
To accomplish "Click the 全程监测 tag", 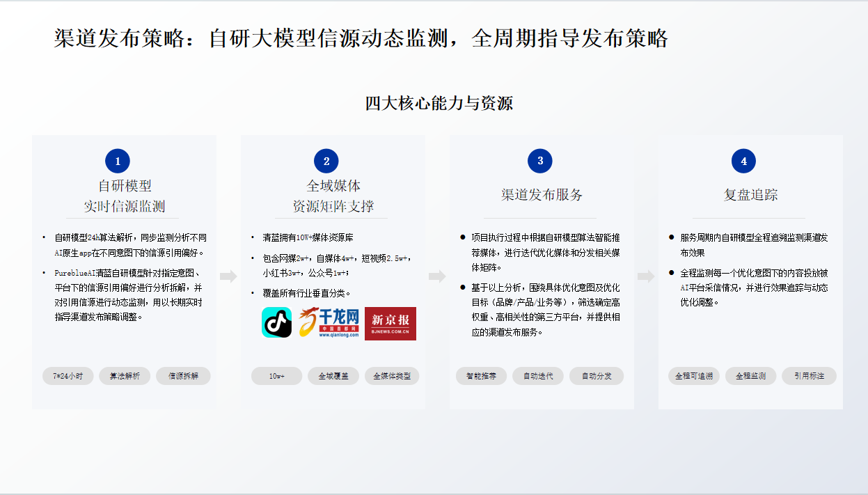I will click(750, 376).
